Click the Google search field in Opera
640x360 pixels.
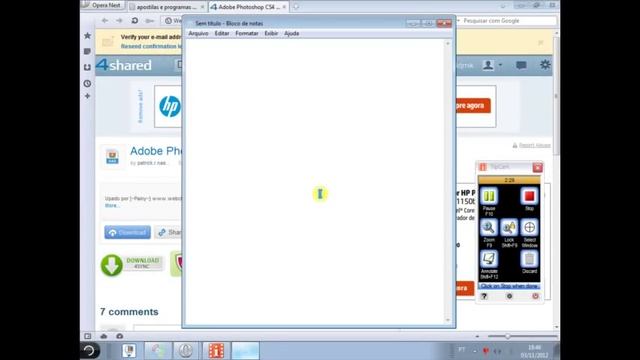pyautogui.click(x=506, y=20)
